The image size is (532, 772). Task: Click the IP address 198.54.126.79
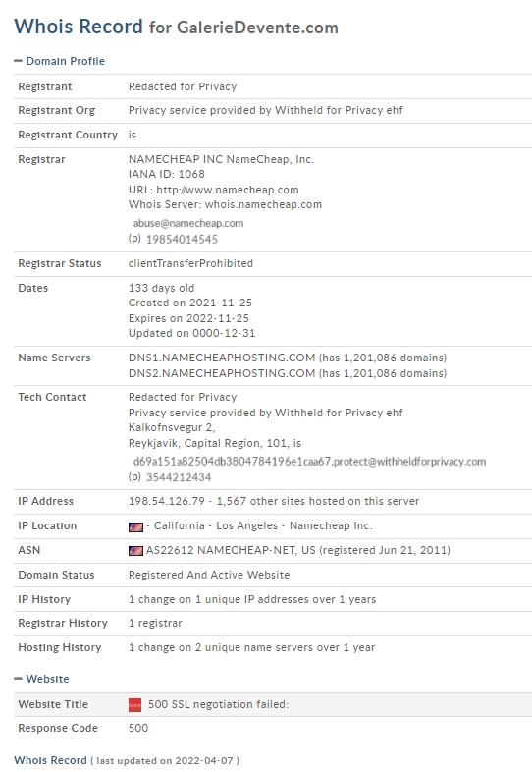point(166,501)
